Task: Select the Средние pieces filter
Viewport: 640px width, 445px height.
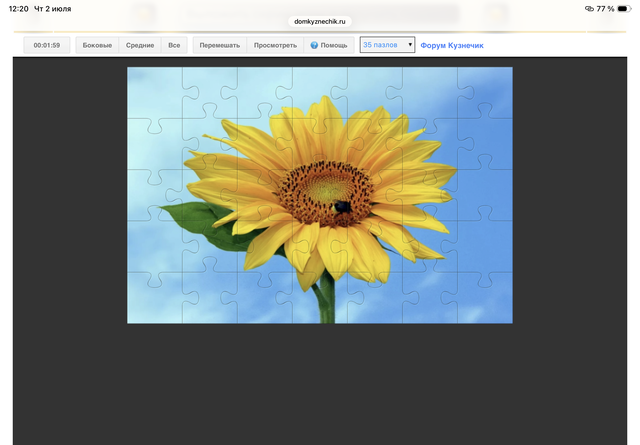Action: [x=140, y=45]
